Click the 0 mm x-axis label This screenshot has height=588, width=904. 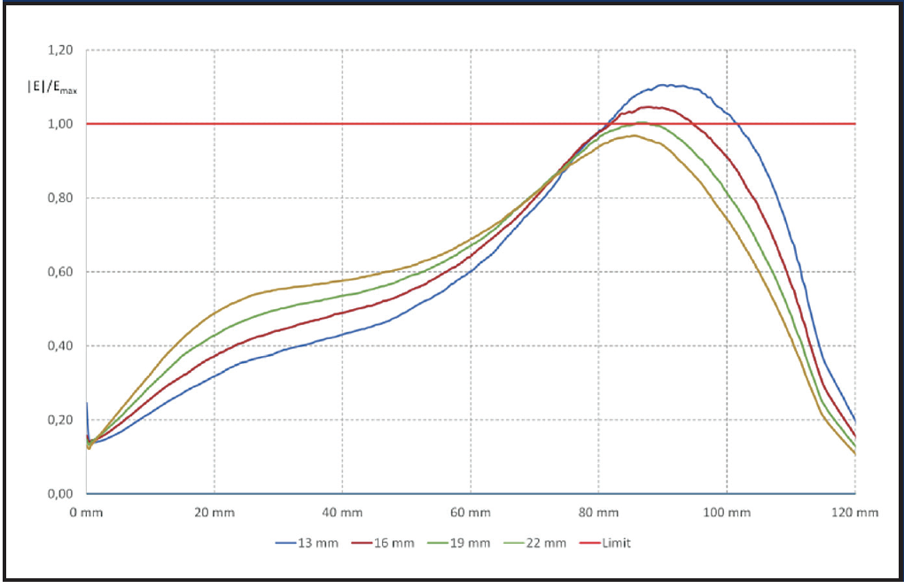[x=87, y=513]
